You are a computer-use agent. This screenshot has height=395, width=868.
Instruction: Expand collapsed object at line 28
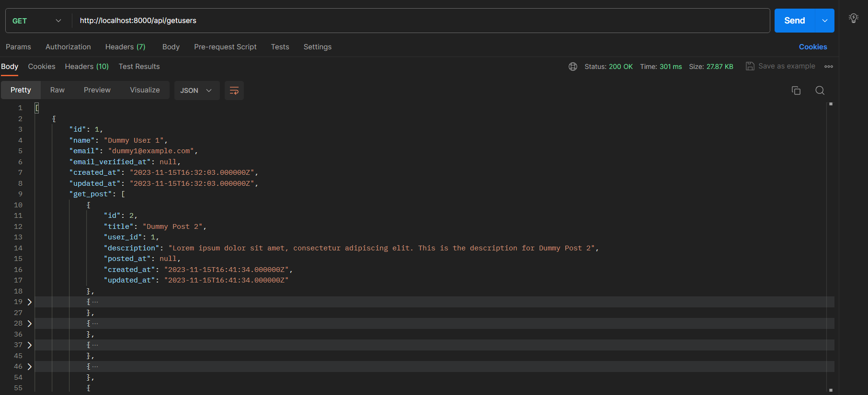(30, 324)
